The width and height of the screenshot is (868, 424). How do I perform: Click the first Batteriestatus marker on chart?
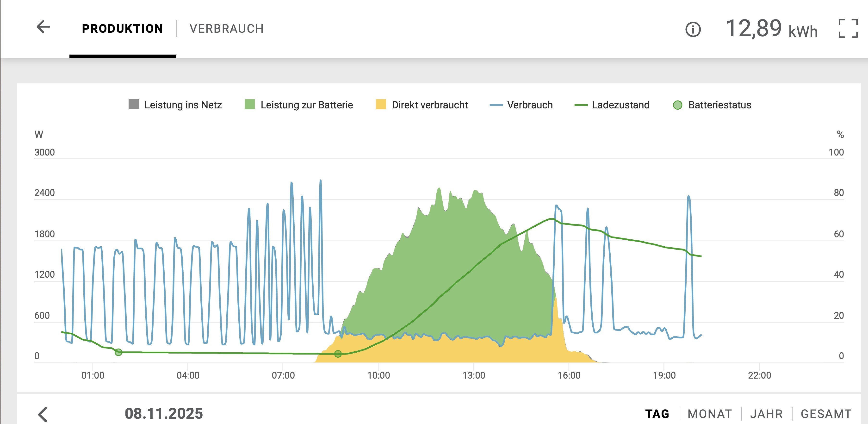point(118,352)
